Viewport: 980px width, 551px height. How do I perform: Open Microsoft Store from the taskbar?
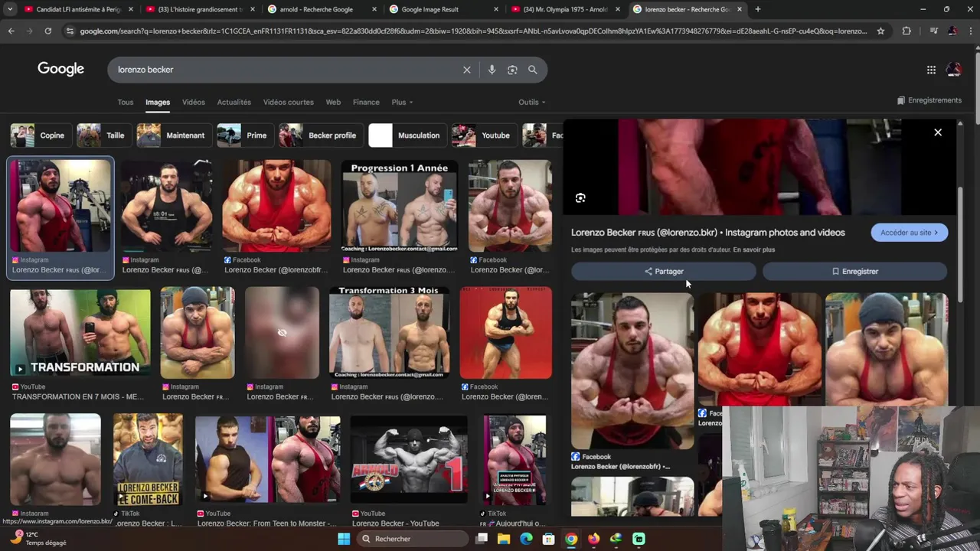click(x=548, y=539)
